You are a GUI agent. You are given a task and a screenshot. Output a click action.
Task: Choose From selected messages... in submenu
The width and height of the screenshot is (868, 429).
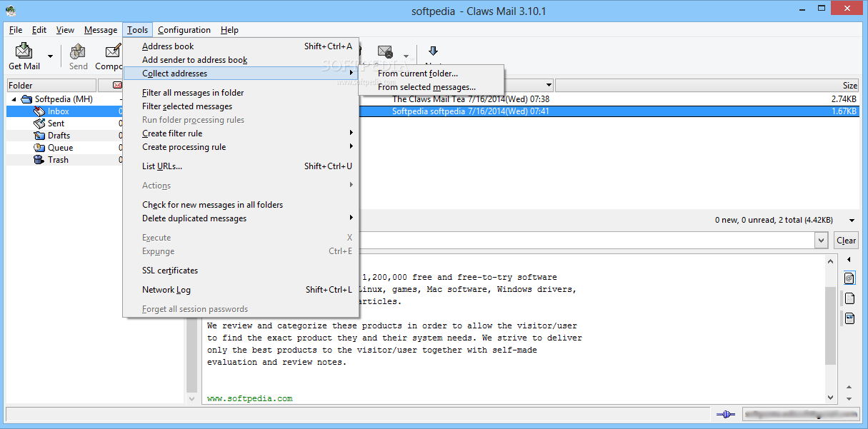coord(431,87)
